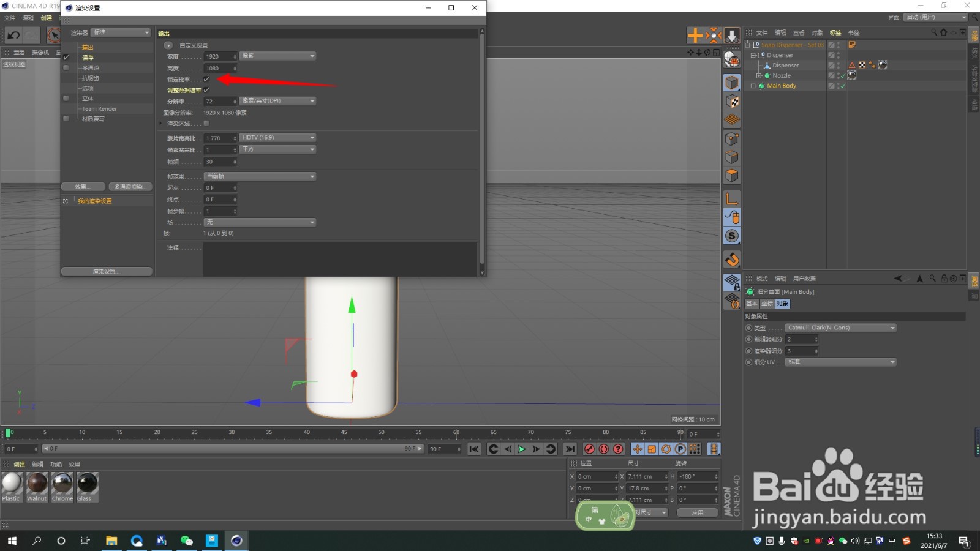The image size is (980, 551).
Task: Open the 渲染器 renderer dropdown
Action: 121,32
